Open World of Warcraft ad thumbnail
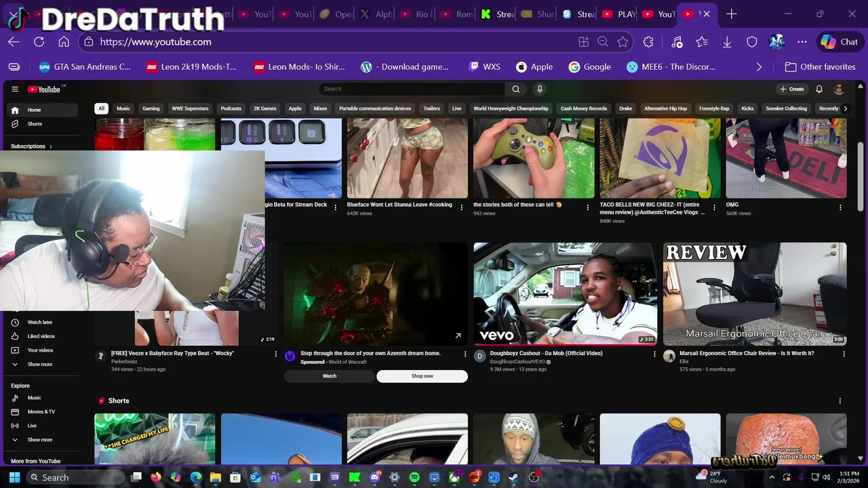This screenshot has height=488, width=868. click(x=376, y=294)
